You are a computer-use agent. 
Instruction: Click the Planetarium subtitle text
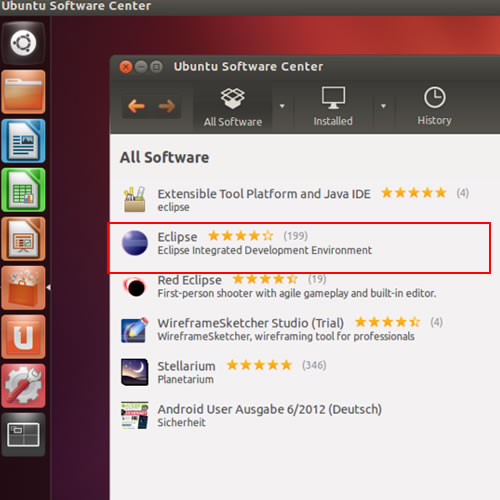pyautogui.click(x=185, y=379)
